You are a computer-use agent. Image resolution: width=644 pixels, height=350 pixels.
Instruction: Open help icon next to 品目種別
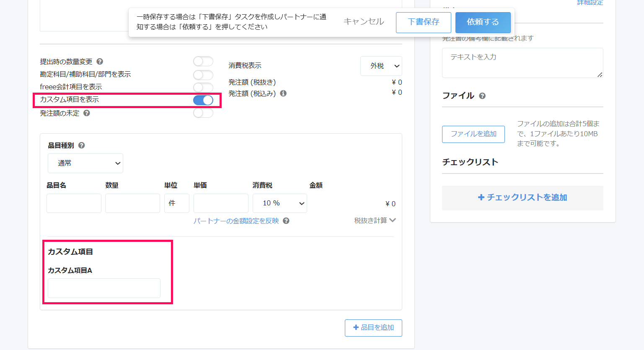coord(82,145)
